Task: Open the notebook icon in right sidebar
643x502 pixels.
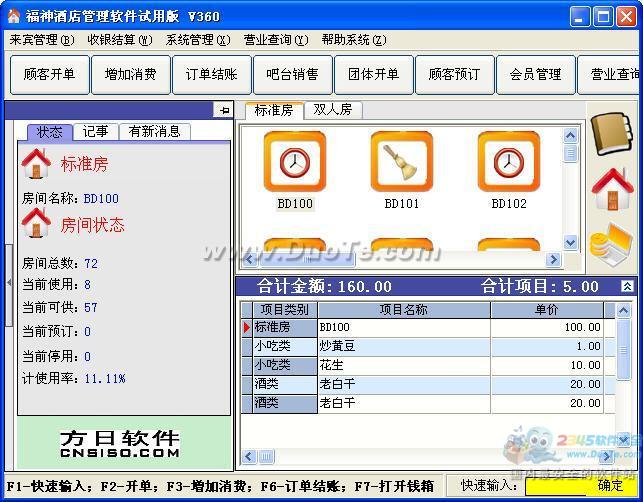Action: tap(612, 134)
